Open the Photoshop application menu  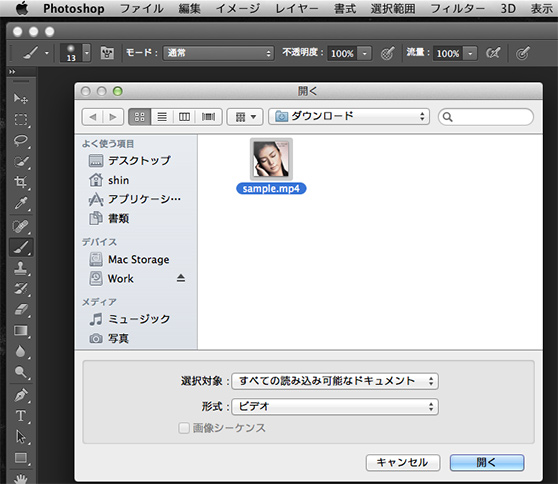(74, 8)
